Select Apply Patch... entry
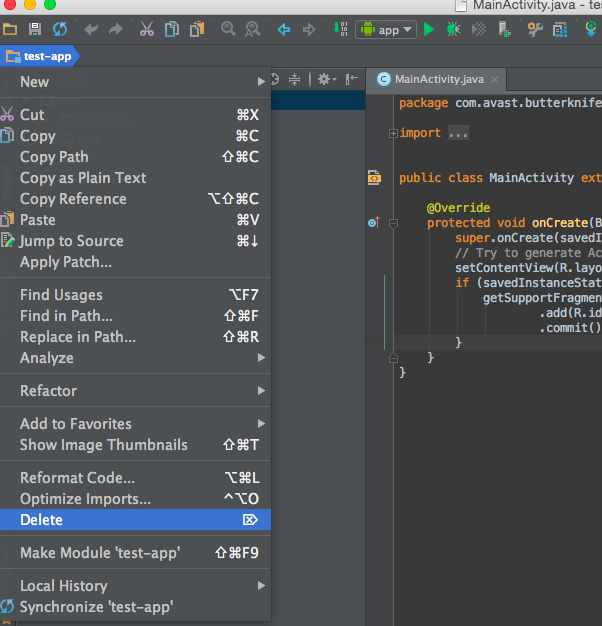The height and width of the screenshot is (626, 602). [135, 262]
